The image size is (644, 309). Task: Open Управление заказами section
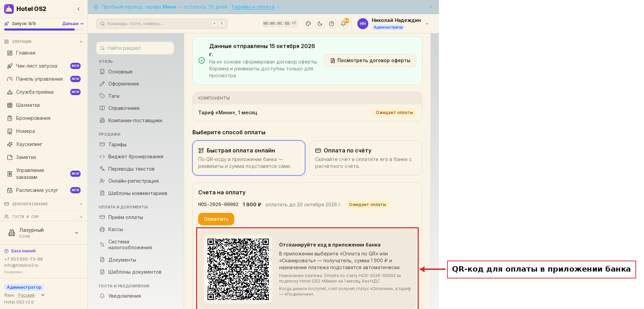[44, 174]
